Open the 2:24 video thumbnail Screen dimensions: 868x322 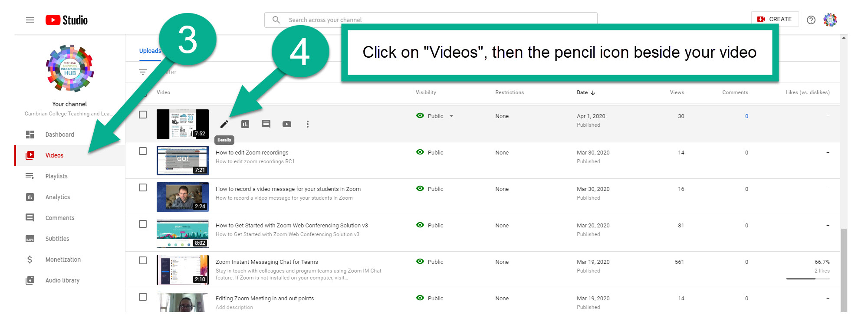(183, 197)
